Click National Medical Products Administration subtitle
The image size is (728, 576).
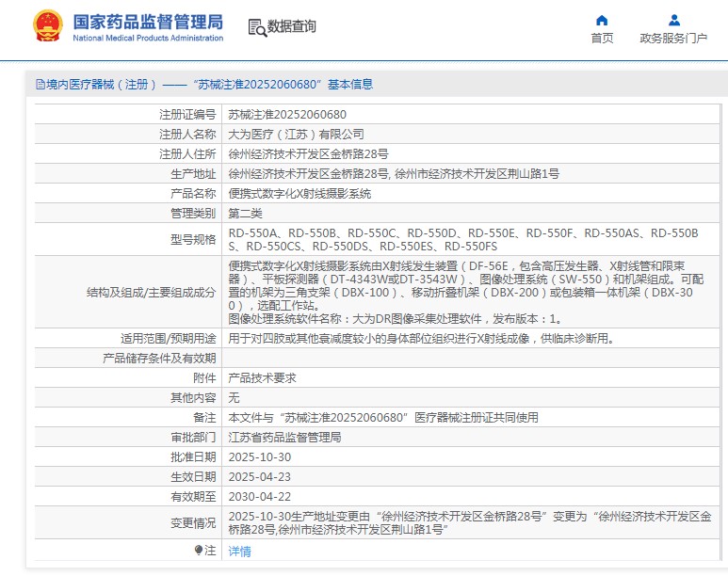[148, 38]
